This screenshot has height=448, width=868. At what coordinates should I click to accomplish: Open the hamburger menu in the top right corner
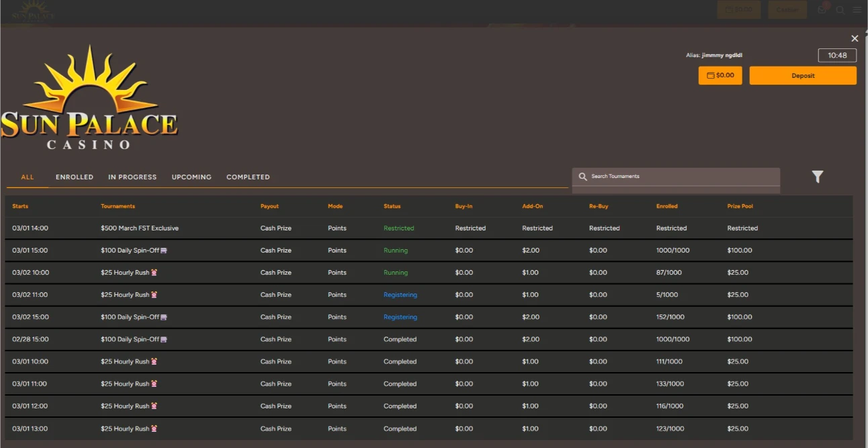857,9
